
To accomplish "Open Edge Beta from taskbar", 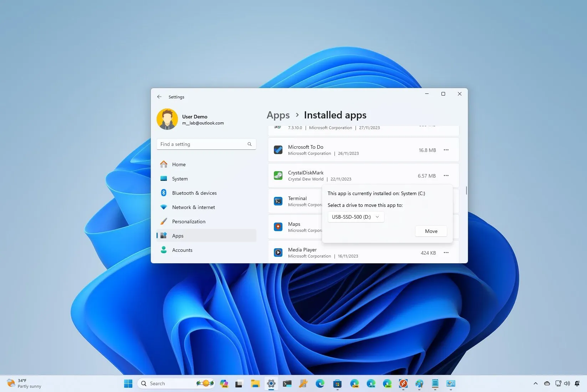I will (371, 383).
